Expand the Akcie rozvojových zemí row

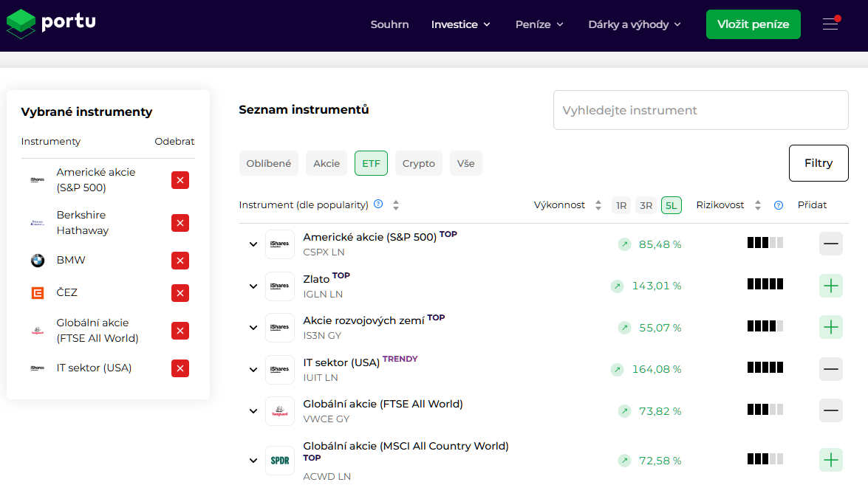253,327
